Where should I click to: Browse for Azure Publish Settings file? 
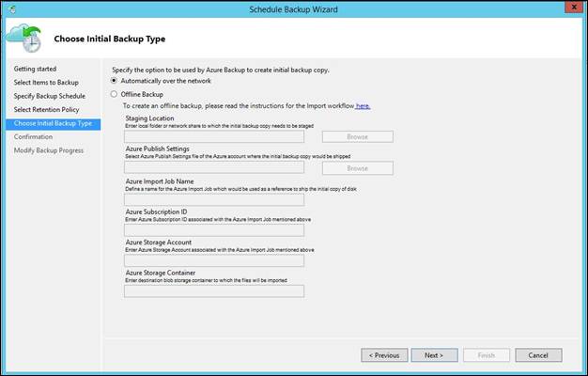click(x=357, y=168)
